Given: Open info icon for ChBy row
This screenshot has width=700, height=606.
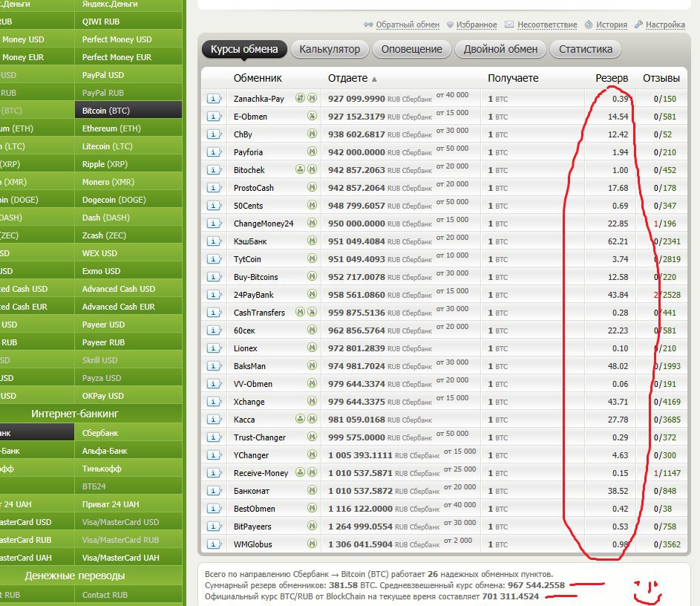Looking at the screenshot, I should tap(214, 134).
